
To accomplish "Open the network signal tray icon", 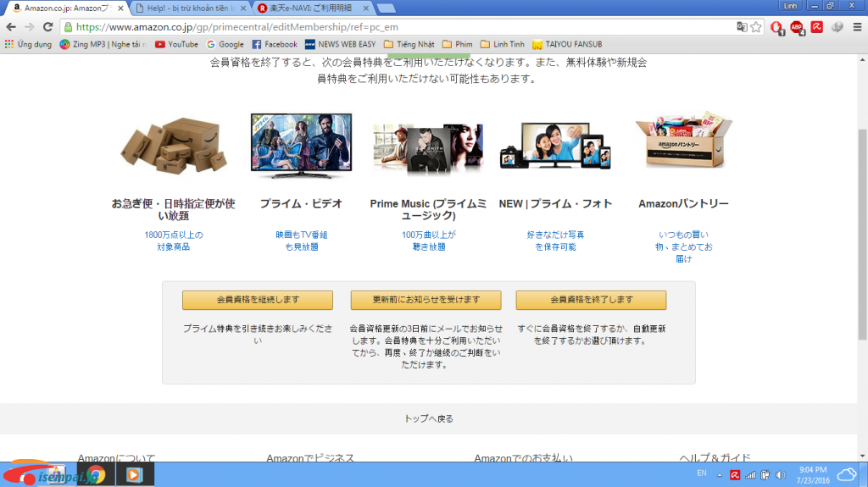I will [750, 475].
